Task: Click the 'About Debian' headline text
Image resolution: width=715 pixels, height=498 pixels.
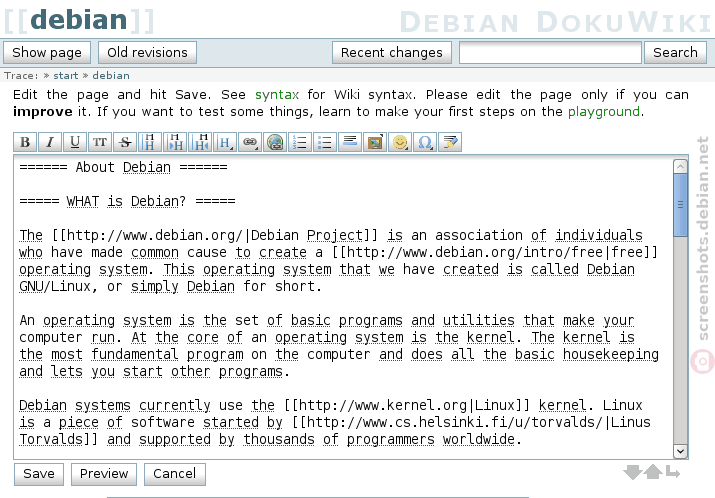Action: point(123,167)
